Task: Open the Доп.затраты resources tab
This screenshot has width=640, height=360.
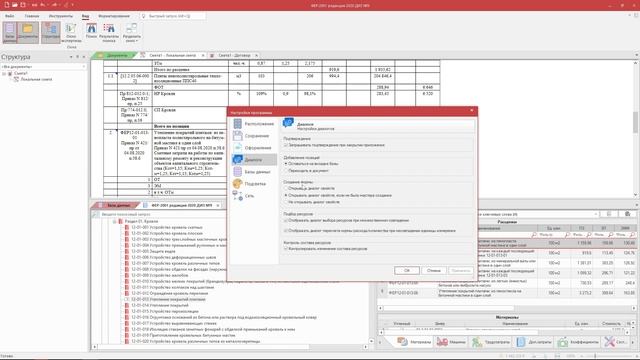Action: tap(533, 342)
